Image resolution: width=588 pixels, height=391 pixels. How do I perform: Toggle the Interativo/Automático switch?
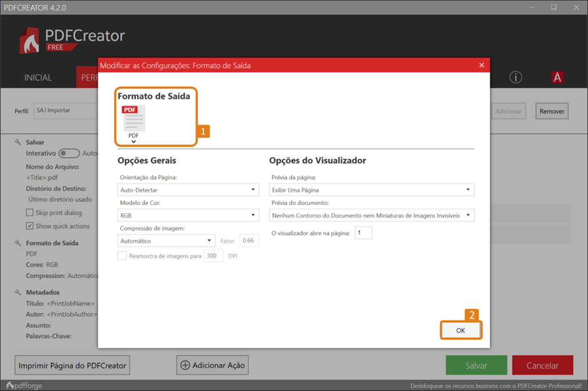click(x=69, y=153)
